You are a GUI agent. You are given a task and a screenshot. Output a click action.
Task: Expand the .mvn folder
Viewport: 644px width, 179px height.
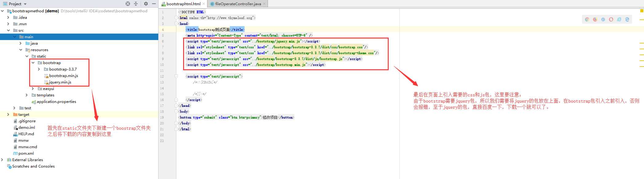coord(8,24)
